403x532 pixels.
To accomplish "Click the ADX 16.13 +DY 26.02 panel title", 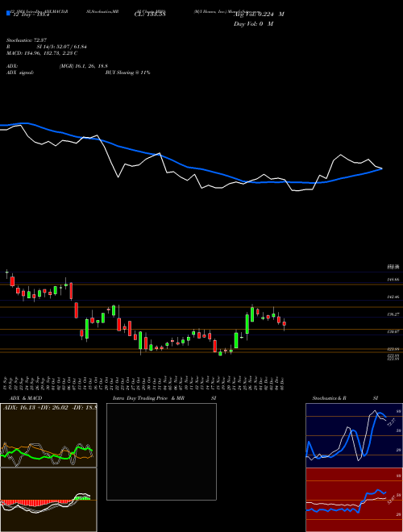I will point(49,407).
